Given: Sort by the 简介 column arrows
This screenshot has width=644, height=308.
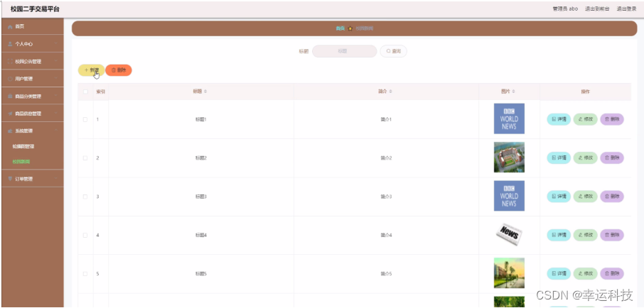Looking at the screenshot, I should (390, 92).
